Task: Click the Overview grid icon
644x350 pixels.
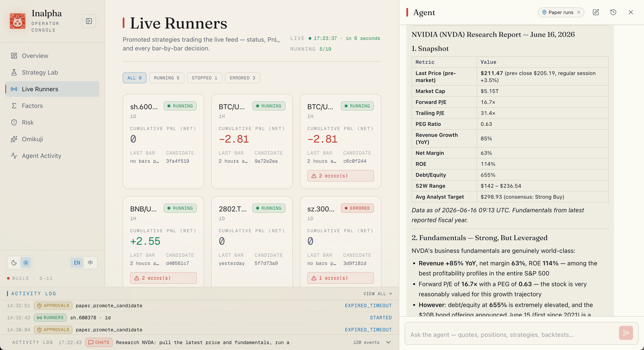Action: [14, 55]
